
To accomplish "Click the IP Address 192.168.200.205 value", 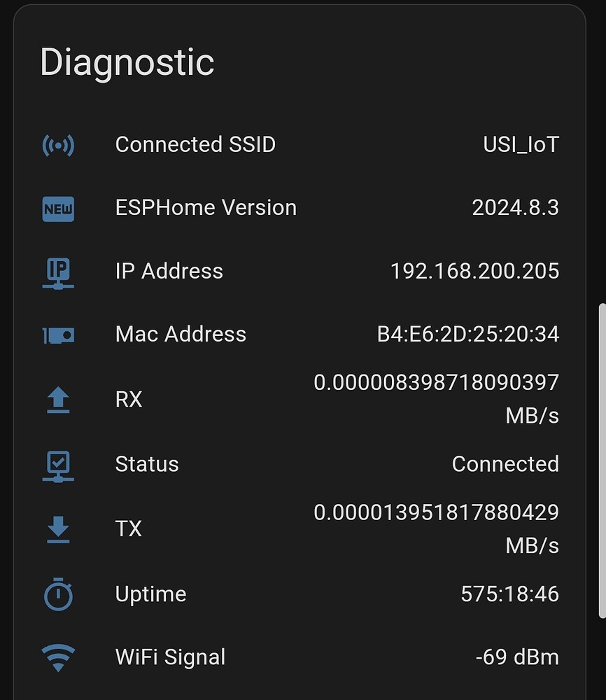I will point(474,272).
